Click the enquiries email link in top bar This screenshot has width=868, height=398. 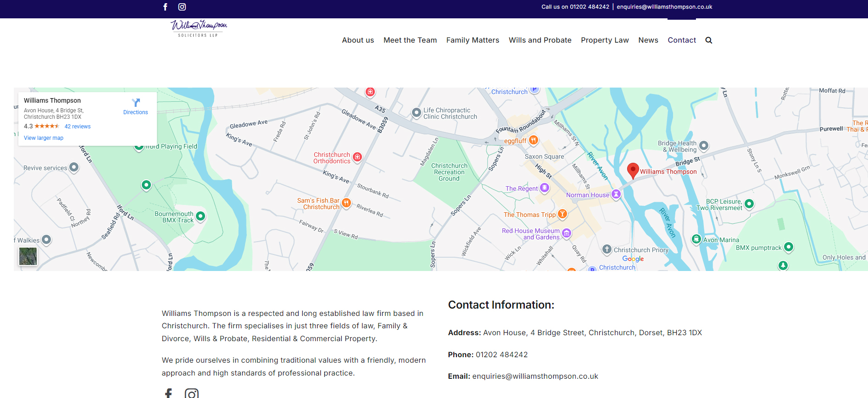pos(664,7)
